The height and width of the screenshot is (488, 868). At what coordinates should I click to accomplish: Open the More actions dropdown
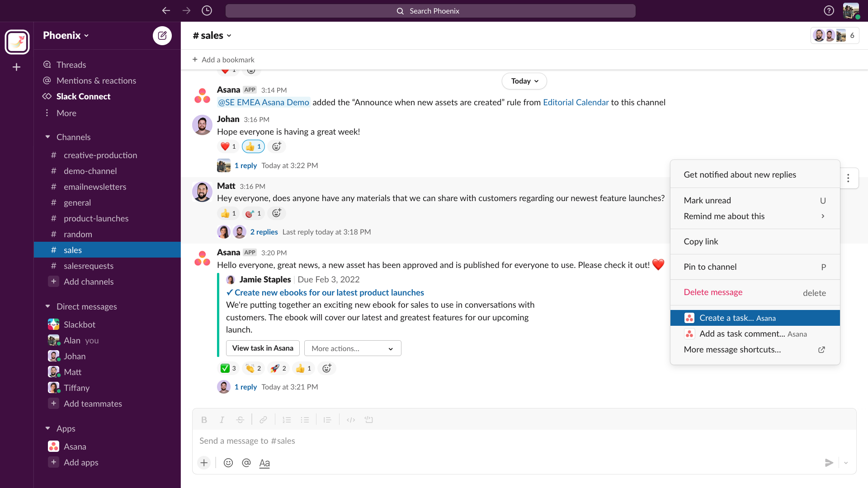[x=352, y=348]
